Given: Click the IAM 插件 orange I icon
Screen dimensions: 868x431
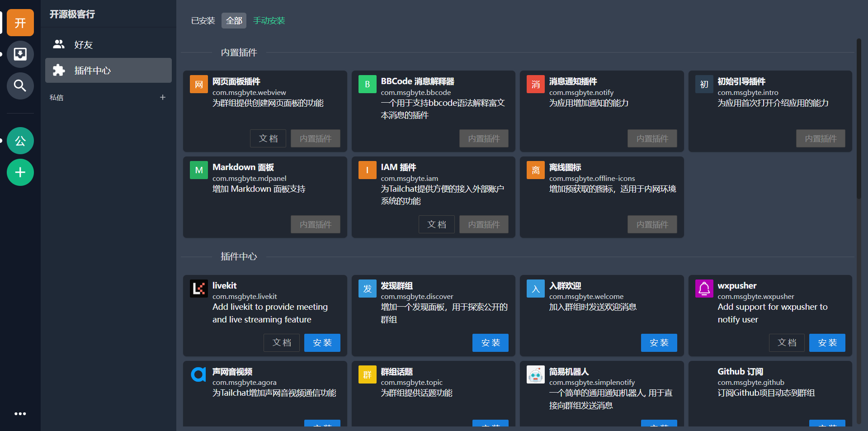Looking at the screenshot, I should [x=368, y=170].
